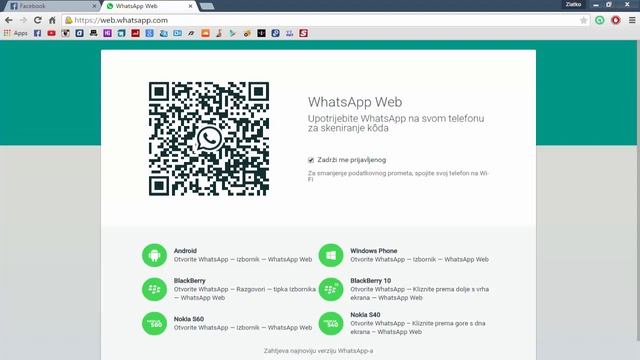Close the Facebook tab
This screenshot has height=360, width=640.
(x=94, y=6)
